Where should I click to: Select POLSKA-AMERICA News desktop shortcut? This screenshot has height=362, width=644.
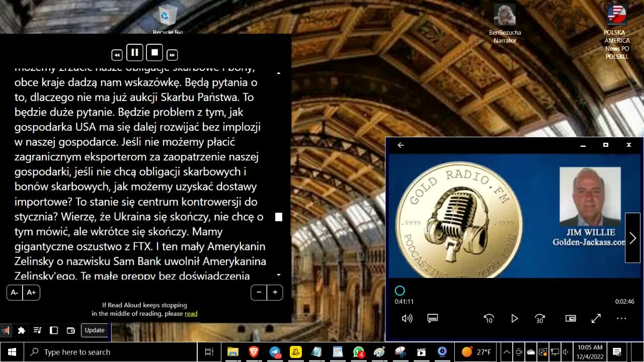pos(617,32)
